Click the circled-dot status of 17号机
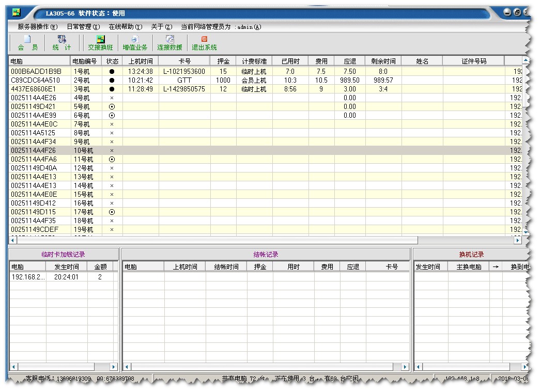Viewport: 540px width, 392px height. 112,212
